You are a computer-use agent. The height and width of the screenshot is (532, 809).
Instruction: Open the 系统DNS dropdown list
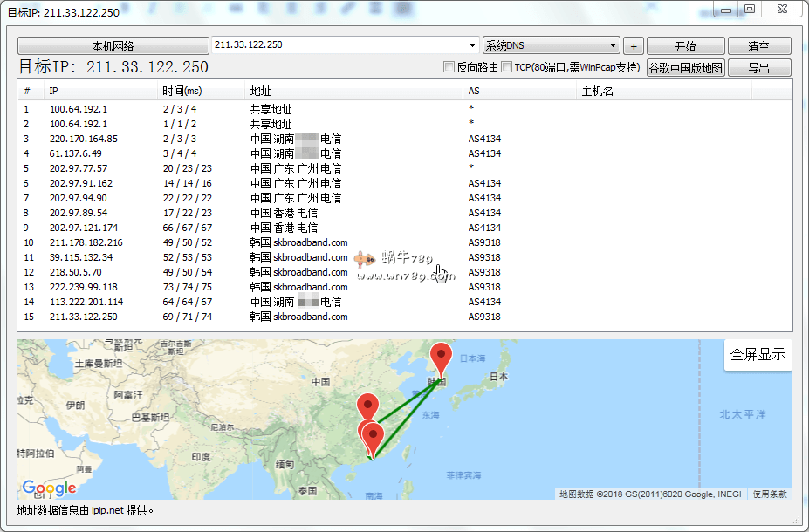(x=614, y=45)
